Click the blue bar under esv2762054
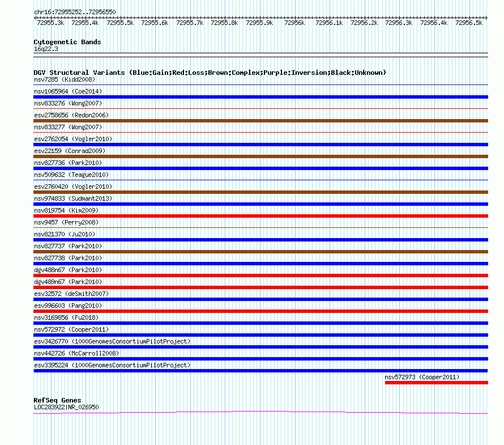The height and width of the screenshot is (445, 504). pos(260,145)
